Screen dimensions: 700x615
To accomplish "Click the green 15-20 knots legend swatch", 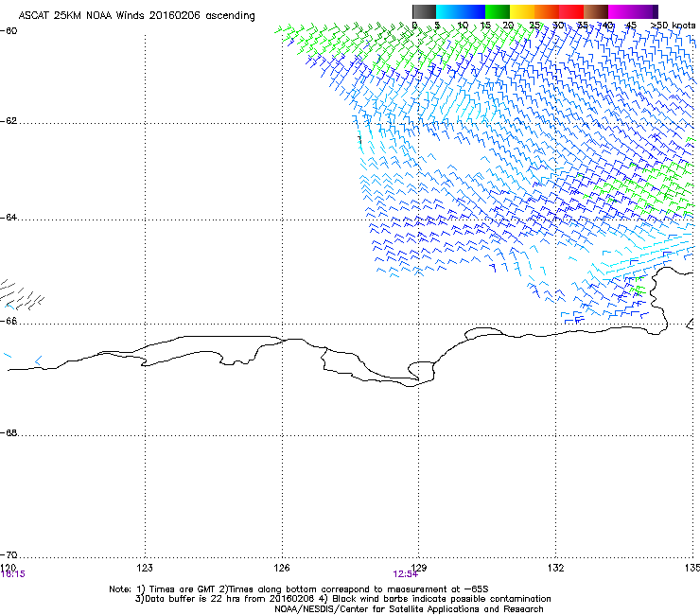I will [498, 11].
